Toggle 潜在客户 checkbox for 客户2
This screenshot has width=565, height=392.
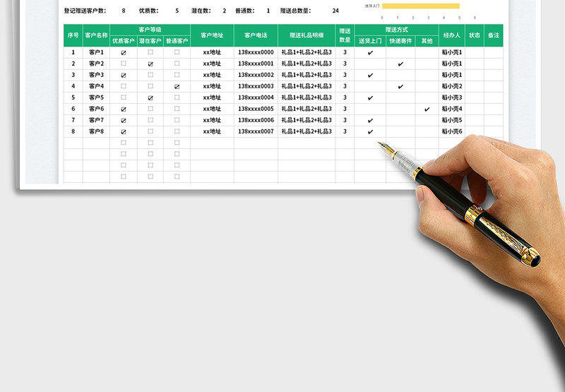(x=150, y=64)
